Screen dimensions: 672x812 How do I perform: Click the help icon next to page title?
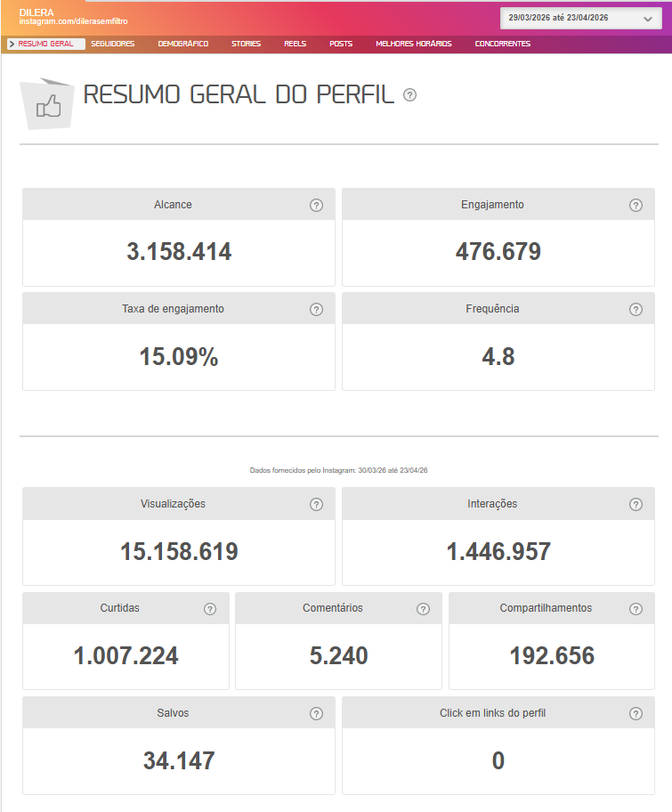[x=409, y=94]
